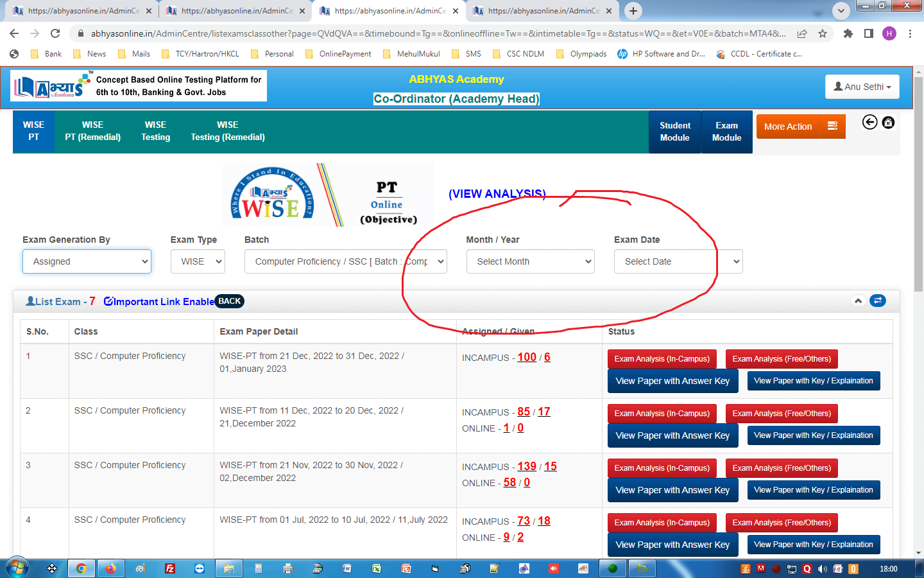
Task: Click the blue swap arrows icon in List Exam panel
Action: [877, 301]
